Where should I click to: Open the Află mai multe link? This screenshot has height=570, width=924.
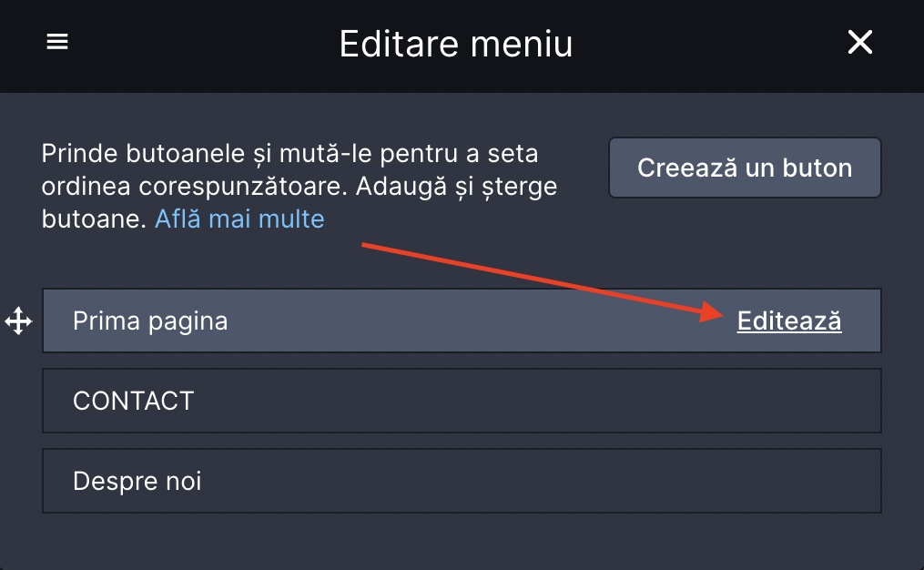[x=239, y=219]
